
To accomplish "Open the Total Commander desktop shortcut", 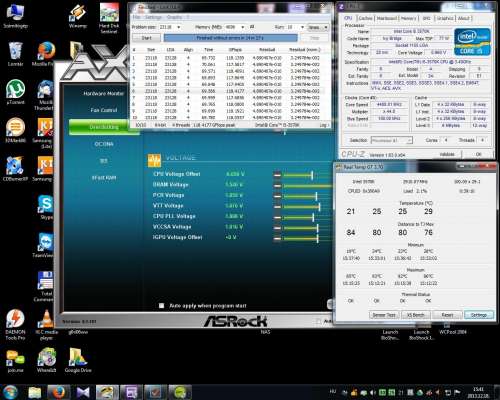I will [45, 287].
